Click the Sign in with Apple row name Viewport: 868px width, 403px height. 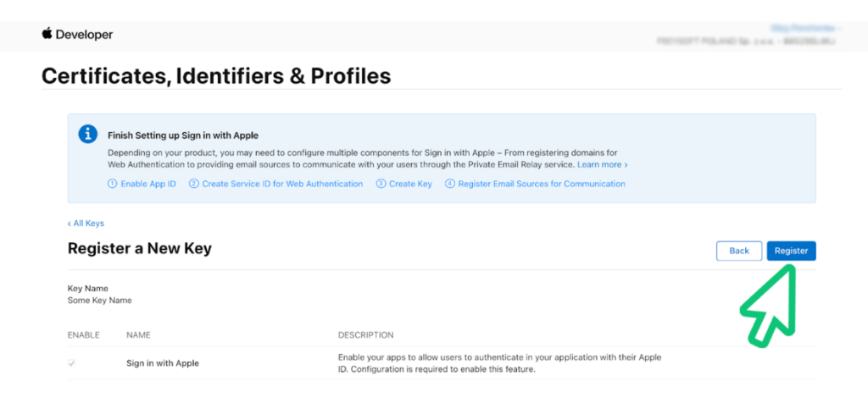[x=163, y=363]
